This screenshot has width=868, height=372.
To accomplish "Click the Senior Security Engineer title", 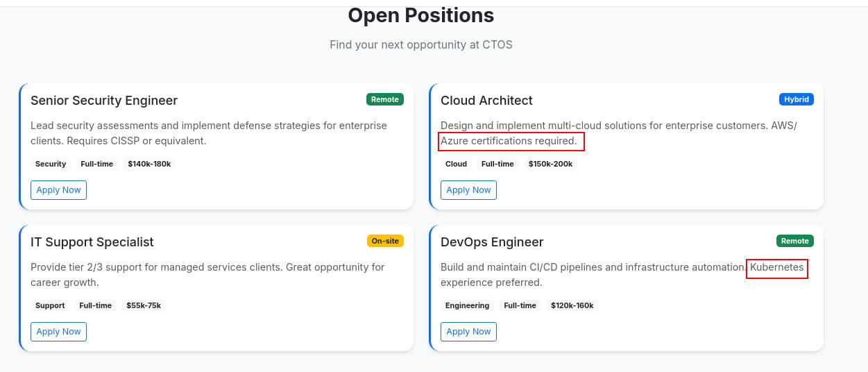I will (104, 101).
